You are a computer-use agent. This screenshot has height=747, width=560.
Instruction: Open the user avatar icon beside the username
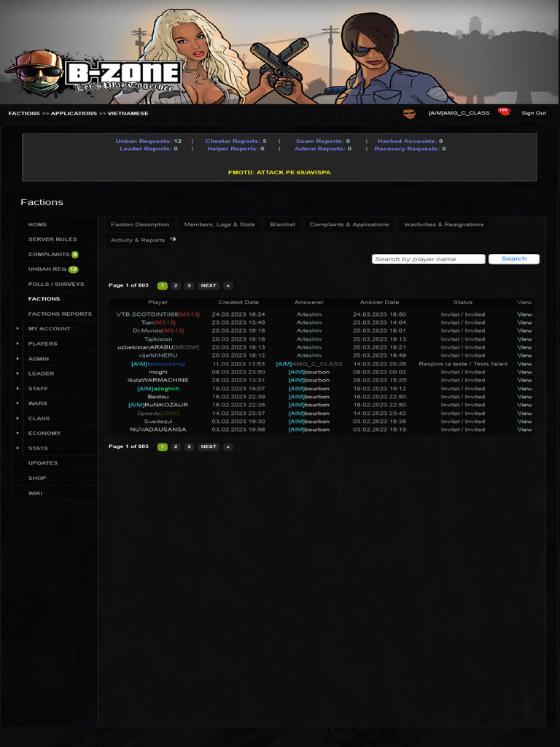click(x=409, y=113)
